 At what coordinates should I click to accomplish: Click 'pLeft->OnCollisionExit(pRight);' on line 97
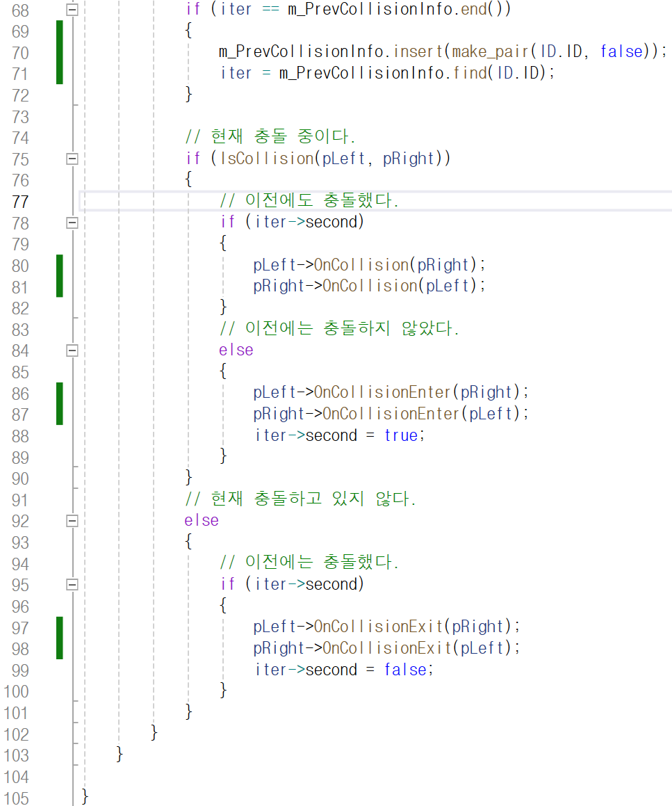386,627
